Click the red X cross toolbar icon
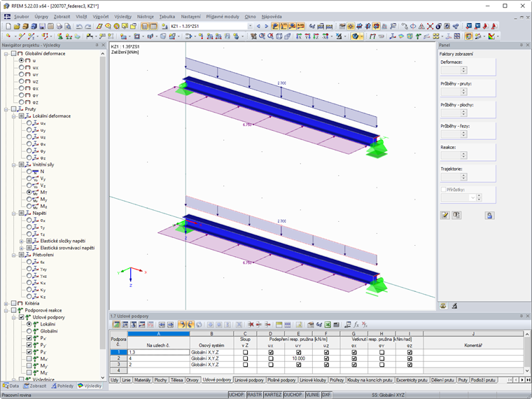The image size is (532, 399). (x=430, y=26)
